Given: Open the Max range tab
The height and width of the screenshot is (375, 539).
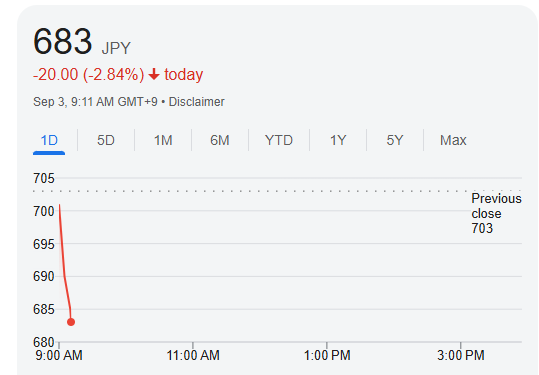Looking at the screenshot, I should point(453,140).
